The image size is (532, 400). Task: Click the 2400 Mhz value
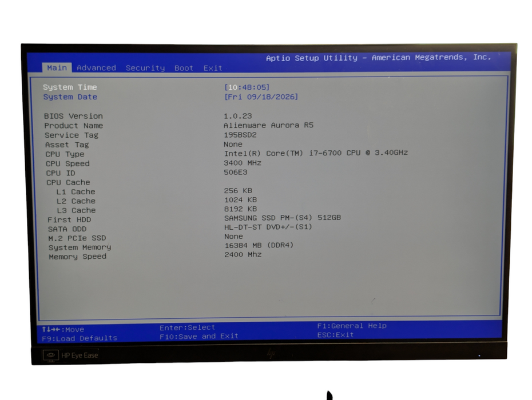pyautogui.click(x=243, y=255)
